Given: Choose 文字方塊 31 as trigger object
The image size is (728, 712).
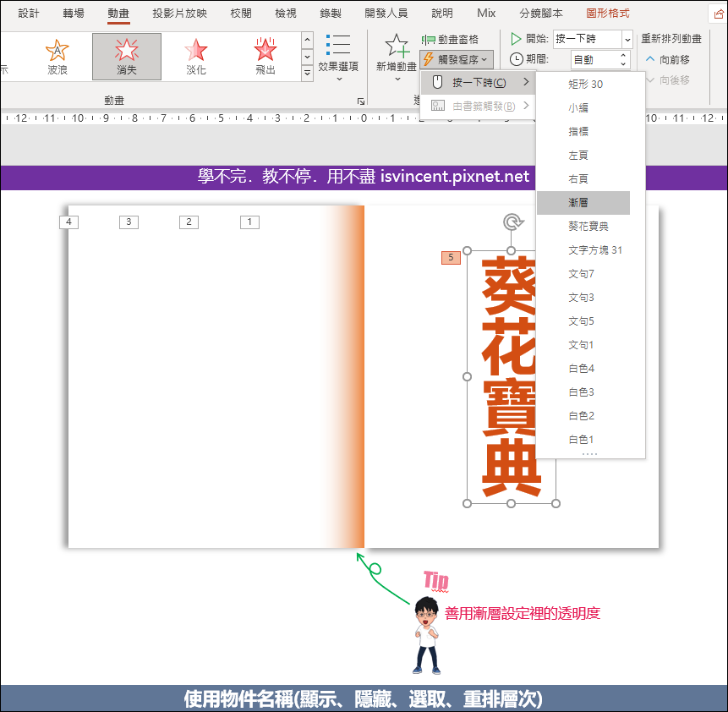Looking at the screenshot, I should (583, 250).
